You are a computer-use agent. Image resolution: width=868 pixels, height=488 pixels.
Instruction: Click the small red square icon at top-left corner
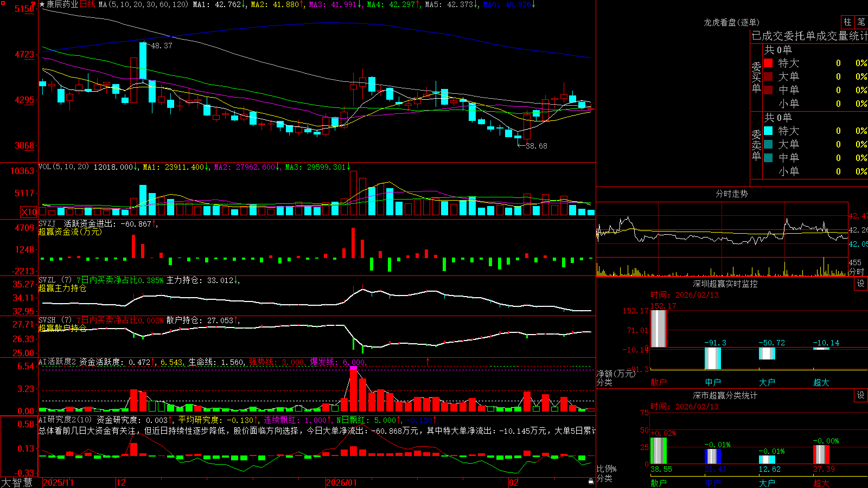coord(3,3)
